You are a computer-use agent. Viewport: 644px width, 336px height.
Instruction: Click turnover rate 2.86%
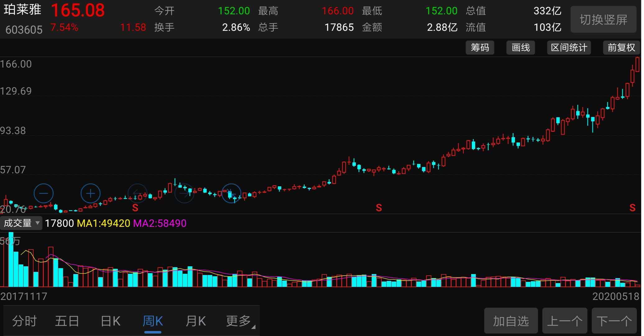(236, 27)
